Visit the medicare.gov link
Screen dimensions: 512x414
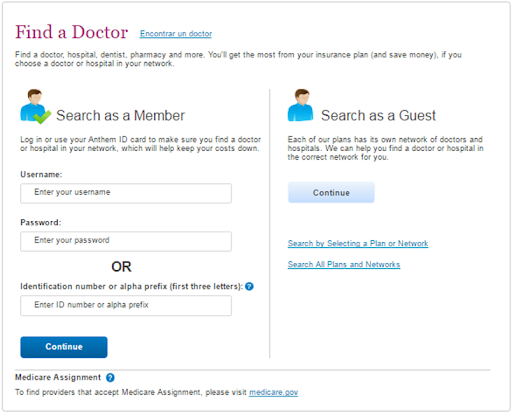point(274,392)
